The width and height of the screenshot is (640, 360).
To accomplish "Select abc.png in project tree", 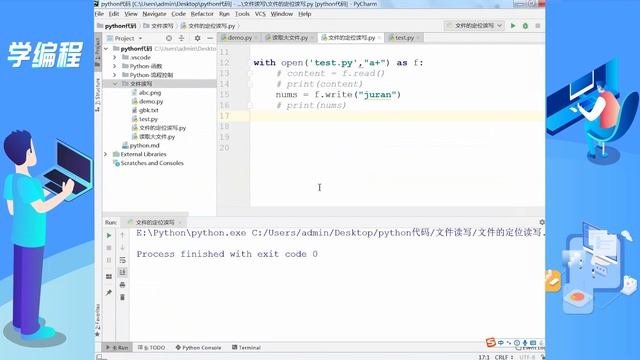I will pyautogui.click(x=150, y=93).
